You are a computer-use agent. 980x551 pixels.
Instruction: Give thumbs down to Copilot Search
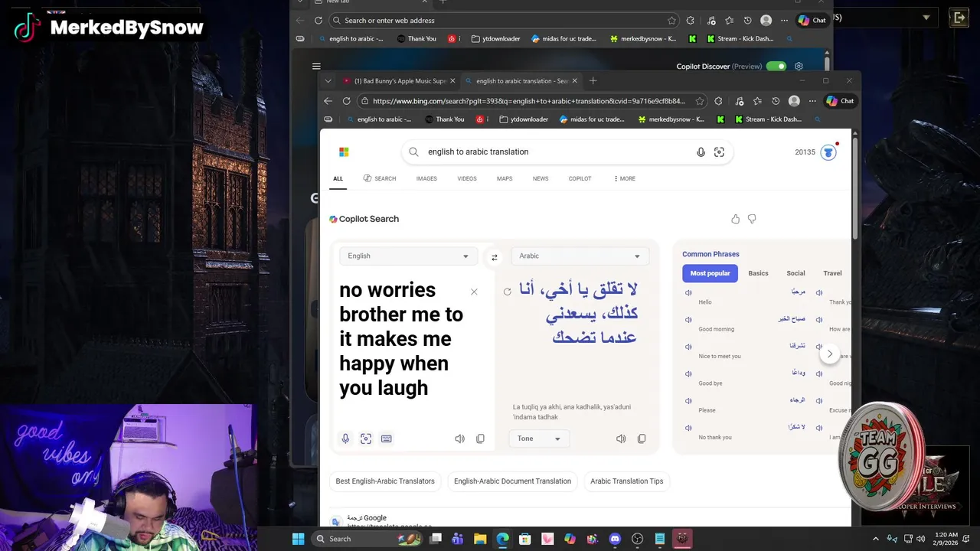pyautogui.click(x=752, y=219)
